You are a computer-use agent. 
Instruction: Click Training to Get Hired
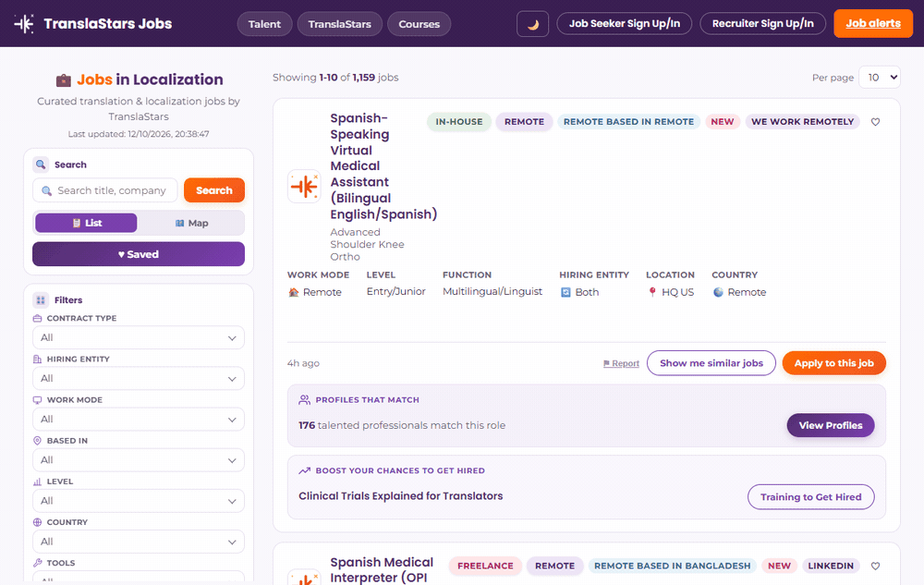coord(811,496)
